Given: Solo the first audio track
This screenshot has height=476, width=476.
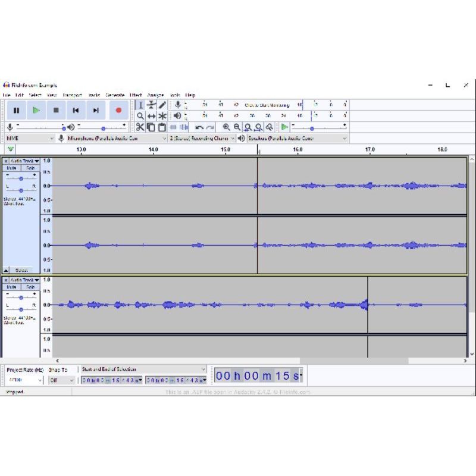Looking at the screenshot, I should [x=30, y=168].
